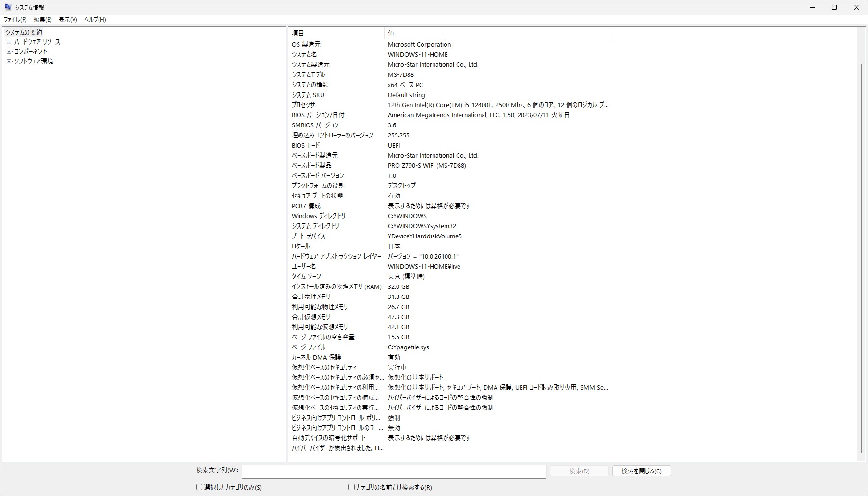This screenshot has width=868, height=496.
Task: Open the 編集(E) menu
Action: click(x=42, y=20)
